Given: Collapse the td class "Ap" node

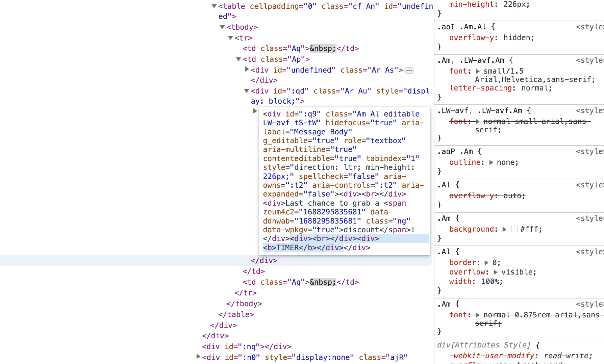Looking at the screenshot, I should click(238, 59).
